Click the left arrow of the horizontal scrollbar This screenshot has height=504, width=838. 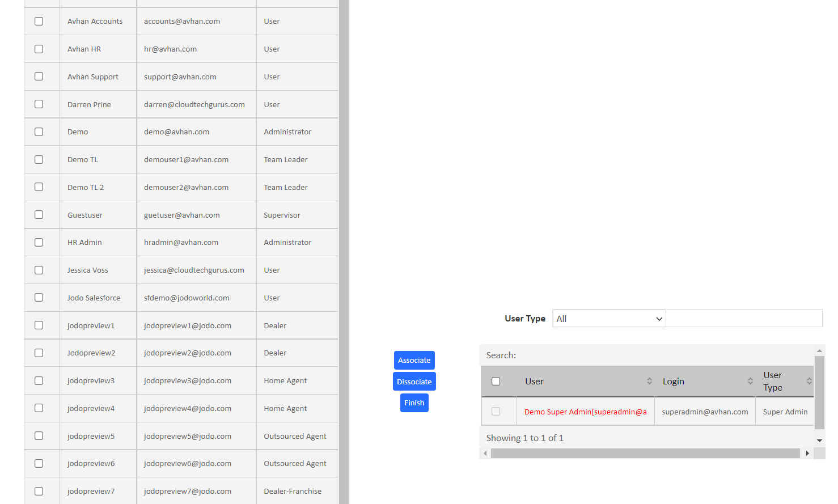(x=485, y=453)
